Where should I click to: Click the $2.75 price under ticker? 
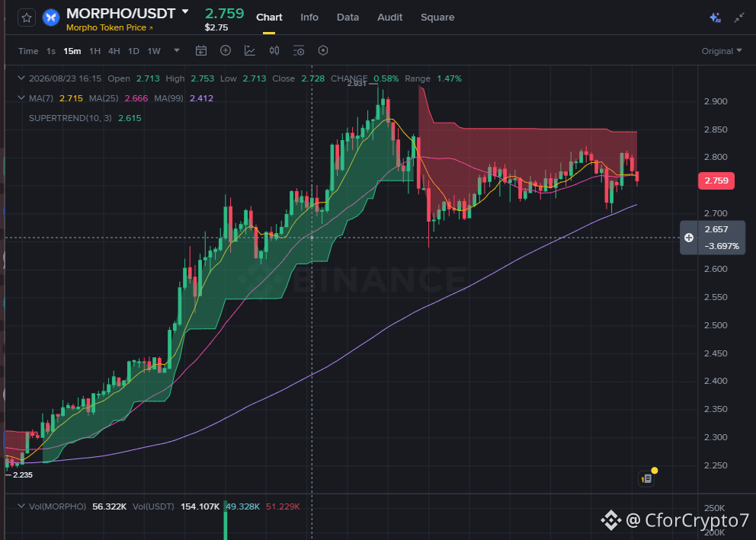(216, 28)
